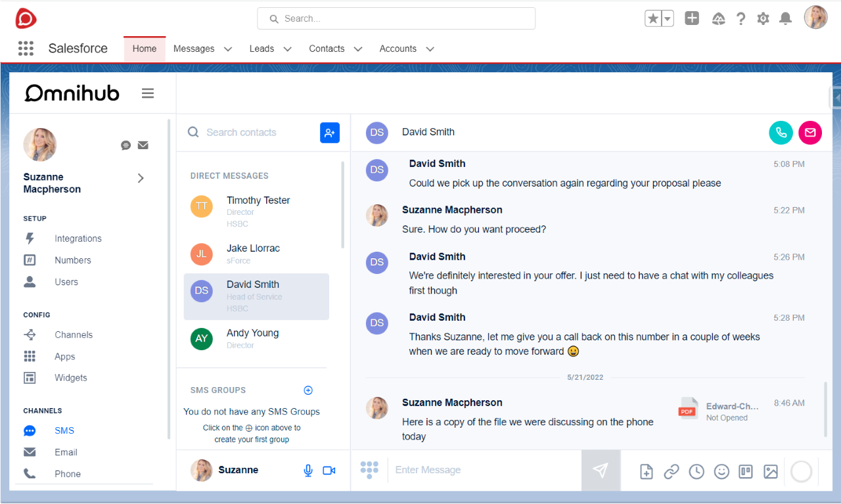This screenshot has width=841, height=504.
Task: Click the chat bubble icon beside profile photo
Action: pyautogui.click(x=126, y=145)
